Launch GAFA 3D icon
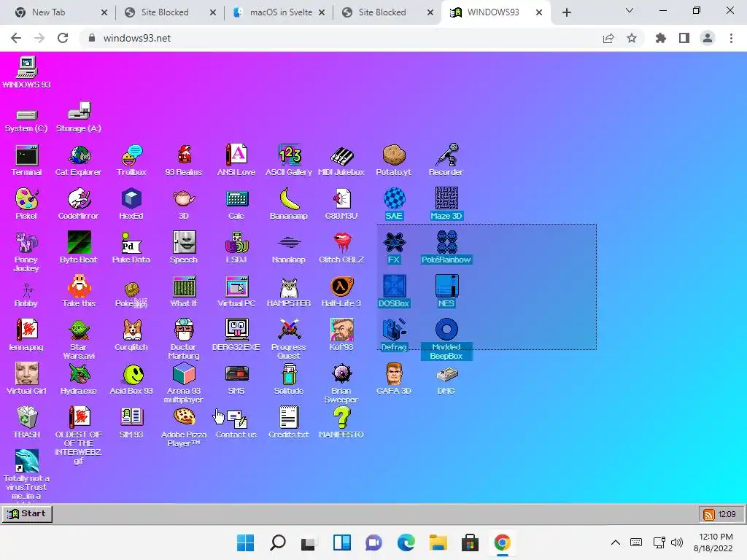This screenshot has width=747, height=560. point(394,379)
